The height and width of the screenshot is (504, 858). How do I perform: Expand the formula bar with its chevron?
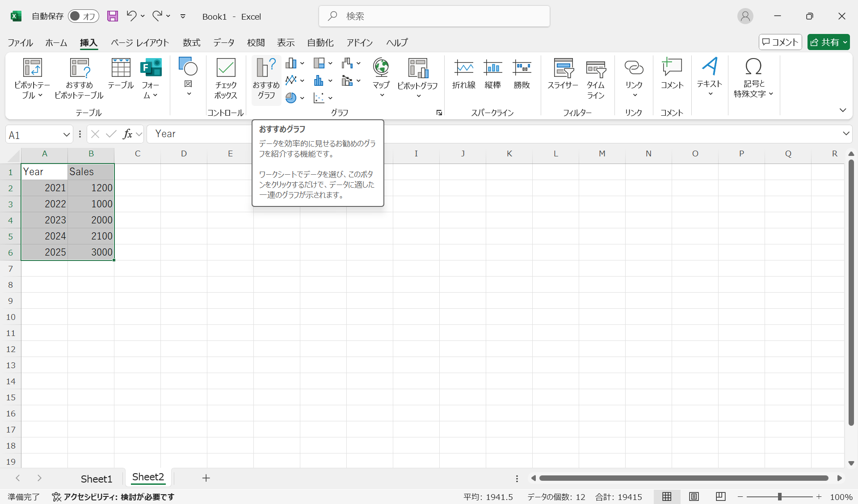pos(846,134)
